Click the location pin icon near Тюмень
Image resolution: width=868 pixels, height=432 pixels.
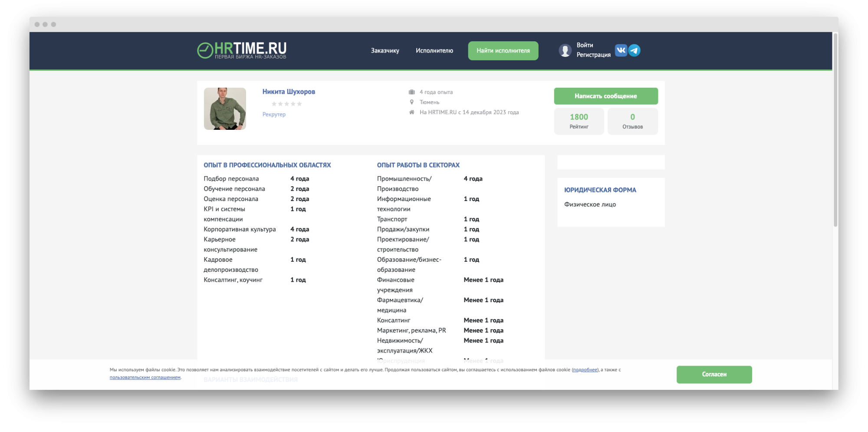tap(412, 102)
